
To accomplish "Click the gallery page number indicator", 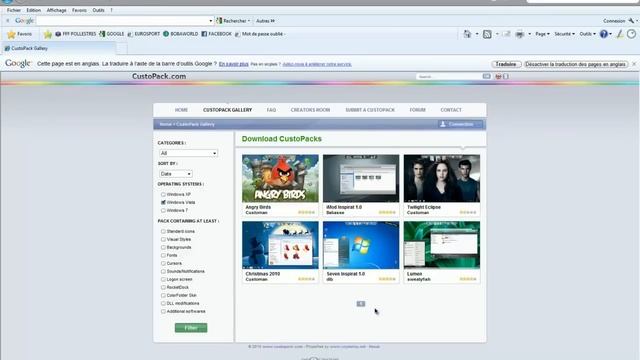I will point(361,304).
